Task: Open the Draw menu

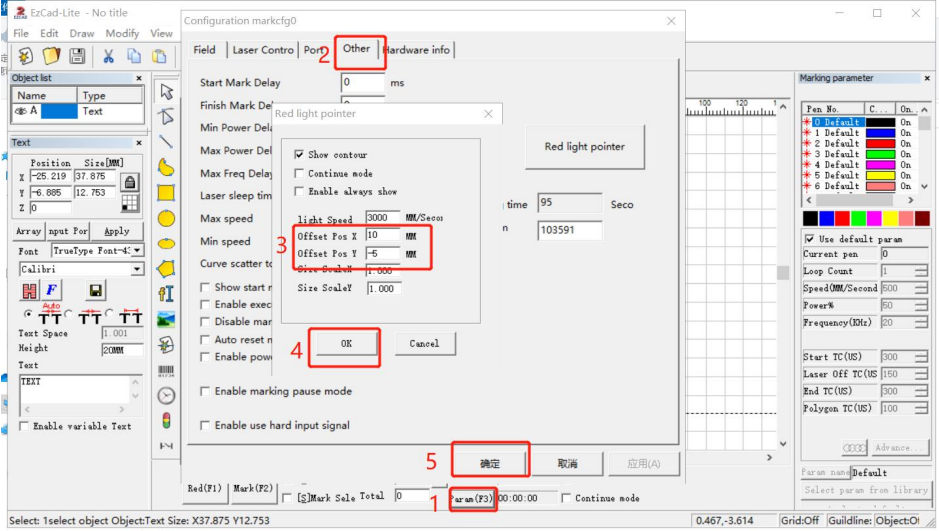Action: tap(82, 33)
